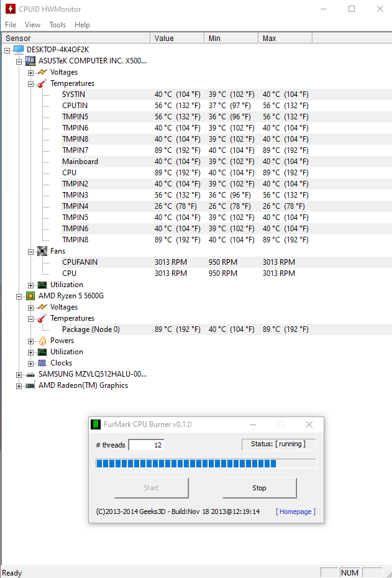Select the CPUFANIN fan row
The width and height of the screenshot is (392, 578).
pos(226,262)
